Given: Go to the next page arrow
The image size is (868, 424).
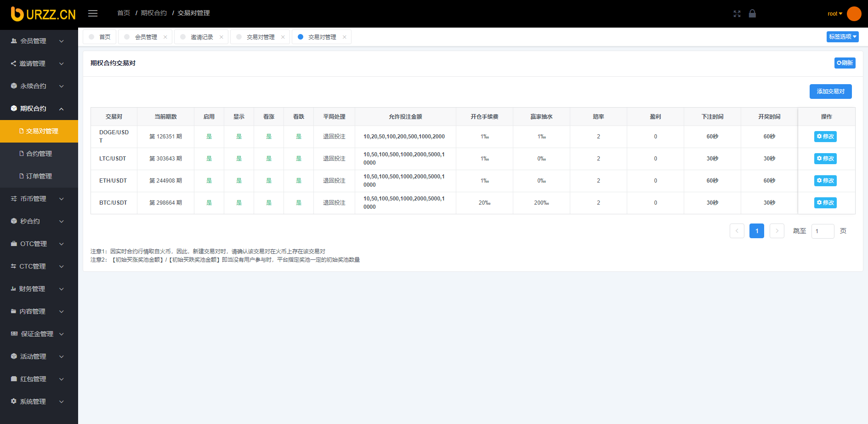Looking at the screenshot, I should point(777,231).
